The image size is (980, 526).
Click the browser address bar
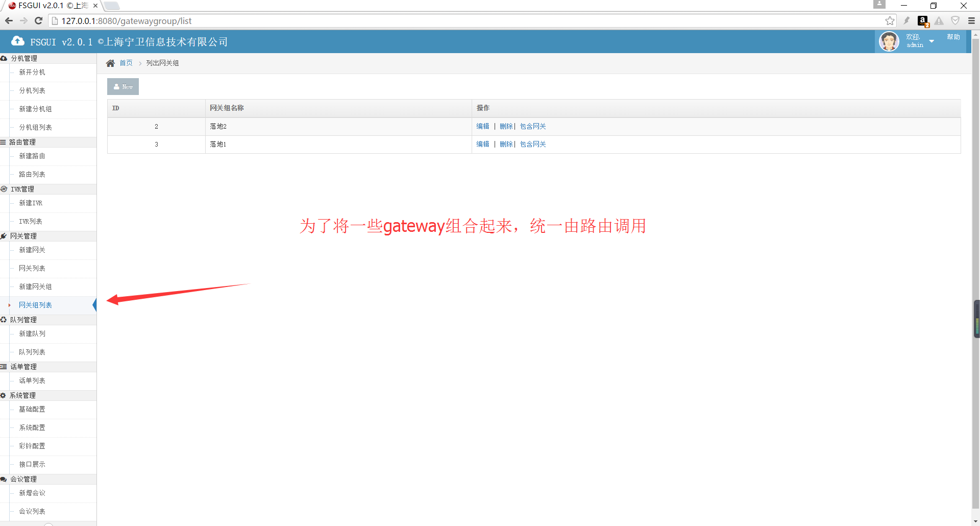coord(459,21)
